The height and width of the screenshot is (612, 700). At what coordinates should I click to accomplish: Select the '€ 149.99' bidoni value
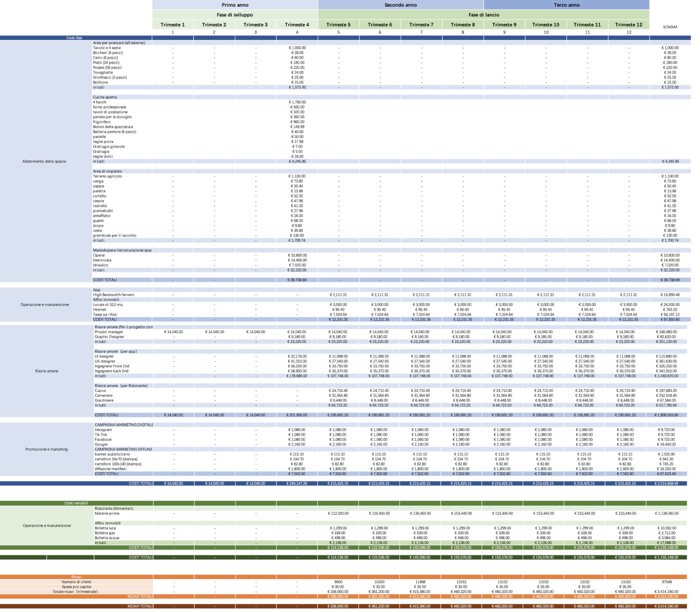point(298,127)
